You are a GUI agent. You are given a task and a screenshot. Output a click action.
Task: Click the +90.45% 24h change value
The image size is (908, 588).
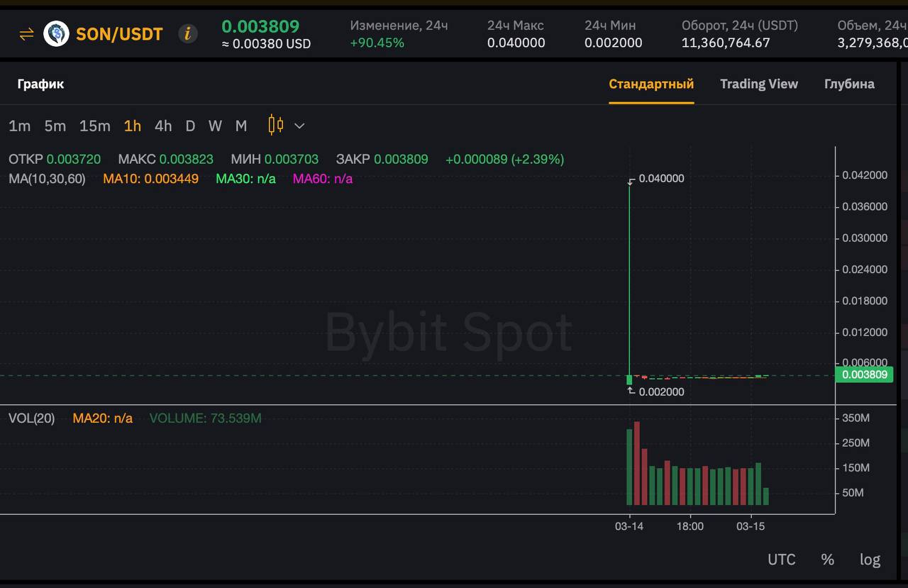377,43
